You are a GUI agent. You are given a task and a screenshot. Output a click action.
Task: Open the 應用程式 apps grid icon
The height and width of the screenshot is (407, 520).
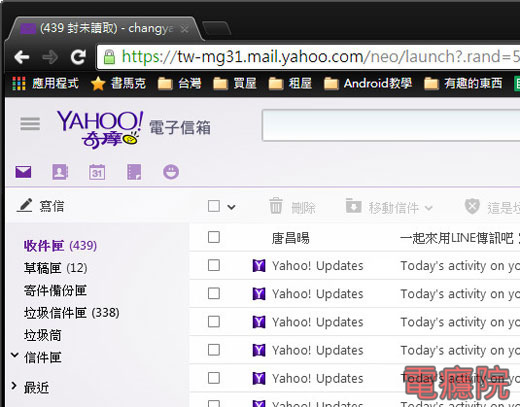[x=19, y=83]
